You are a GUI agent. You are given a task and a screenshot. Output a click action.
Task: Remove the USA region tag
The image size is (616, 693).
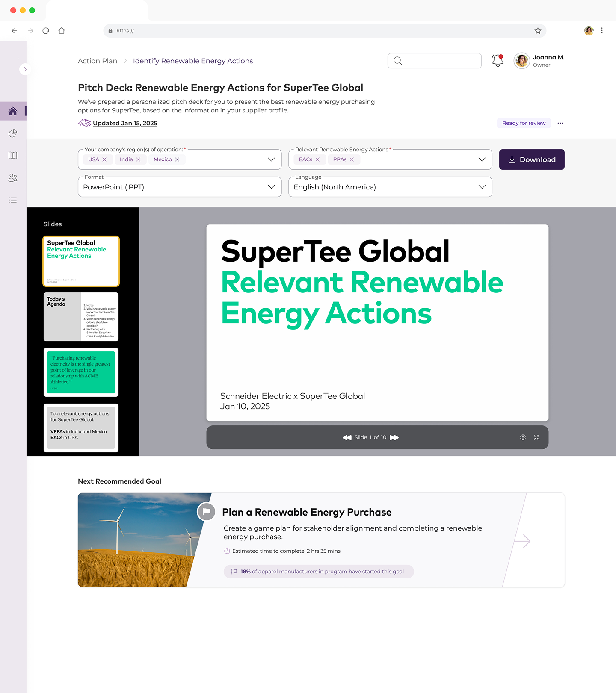click(104, 159)
